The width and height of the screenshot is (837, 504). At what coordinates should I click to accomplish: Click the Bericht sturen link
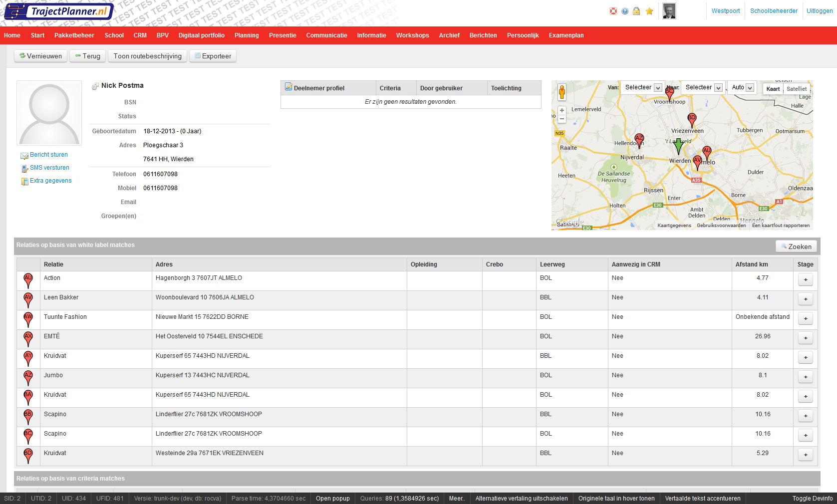click(x=49, y=155)
